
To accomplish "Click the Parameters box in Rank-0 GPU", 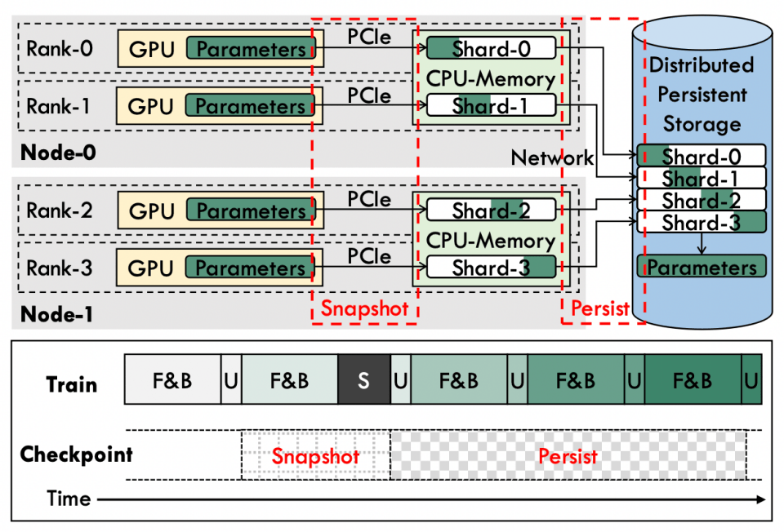I will tap(250, 49).
